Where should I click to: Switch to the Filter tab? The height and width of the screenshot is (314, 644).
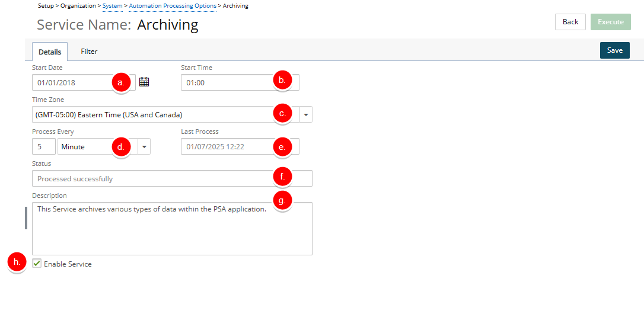(x=89, y=52)
